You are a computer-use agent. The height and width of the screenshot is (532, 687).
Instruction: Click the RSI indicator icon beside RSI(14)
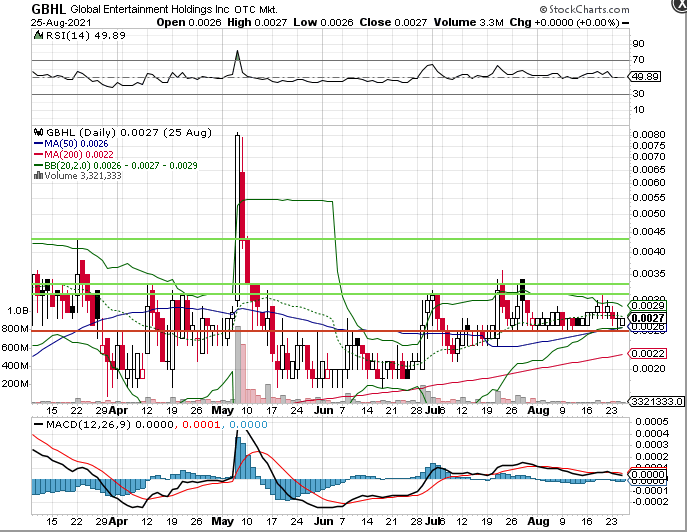click(x=39, y=35)
